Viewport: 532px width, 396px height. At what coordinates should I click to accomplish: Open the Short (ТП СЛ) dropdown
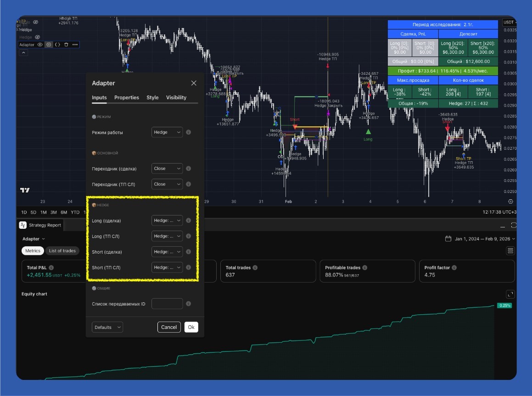pyautogui.click(x=167, y=267)
